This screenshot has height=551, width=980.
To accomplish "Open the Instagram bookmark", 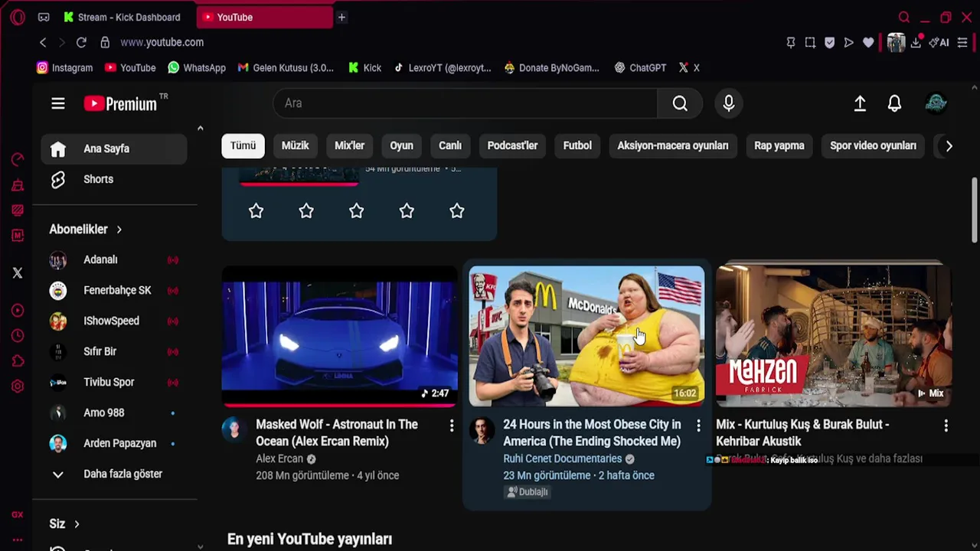I will (65, 67).
